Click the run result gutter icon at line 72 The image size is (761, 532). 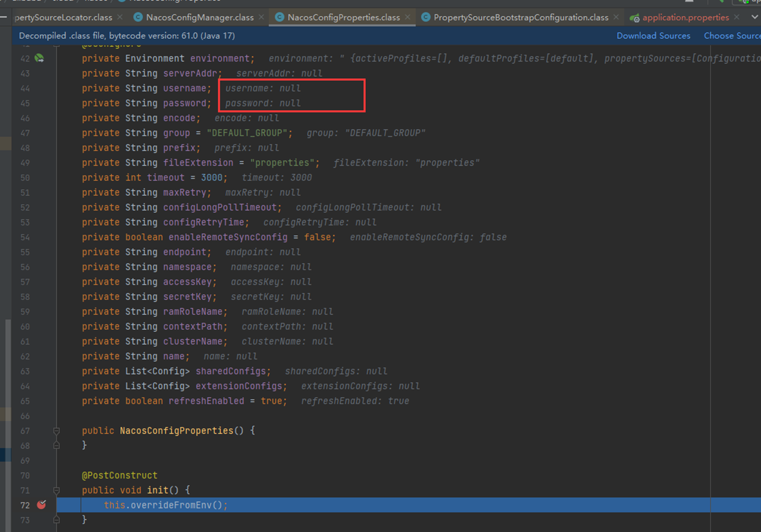pyautogui.click(x=42, y=505)
